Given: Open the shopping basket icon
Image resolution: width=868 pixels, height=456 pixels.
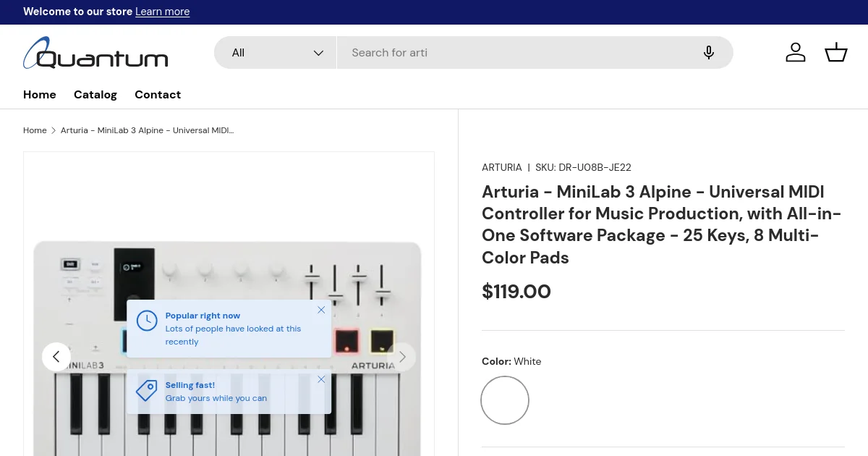Looking at the screenshot, I should click(x=836, y=52).
